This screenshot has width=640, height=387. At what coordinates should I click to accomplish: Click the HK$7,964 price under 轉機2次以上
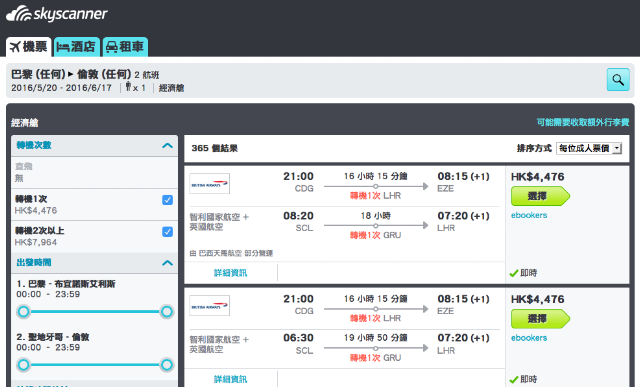[x=36, y=242]
